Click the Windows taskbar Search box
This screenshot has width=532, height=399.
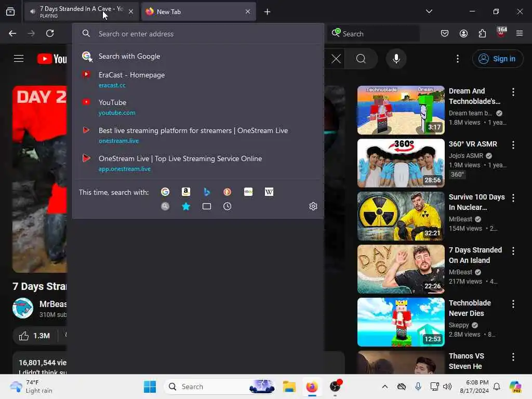click(x=219, y=387)
